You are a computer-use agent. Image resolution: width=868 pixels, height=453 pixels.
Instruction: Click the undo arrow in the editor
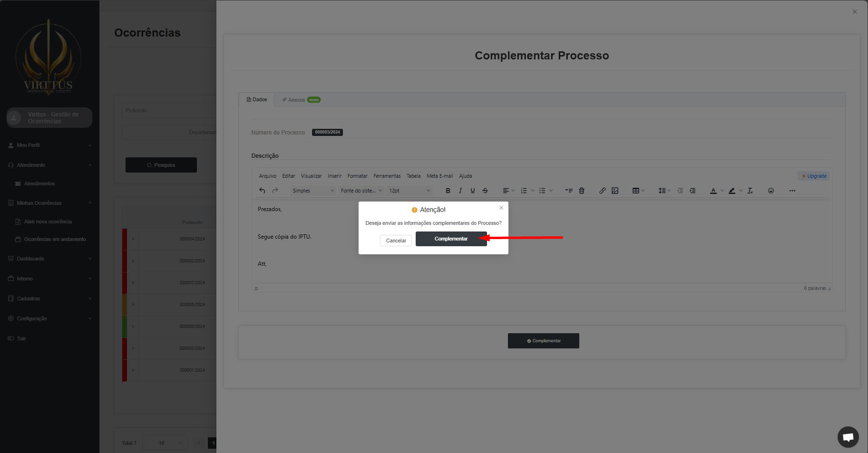(262, 191)
